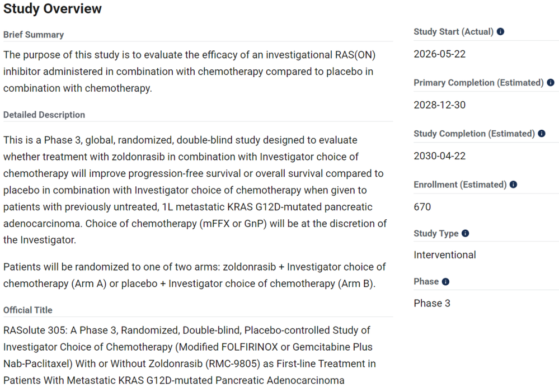Viewport: 559px width, 392px height.
Task: Click the enrollment number 670
Action: point(422,207)
